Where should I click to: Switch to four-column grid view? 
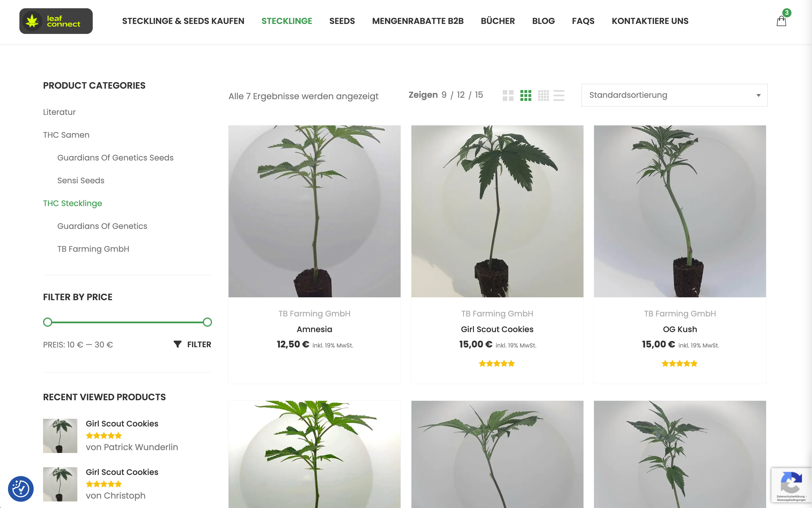click(x=543, y=95)
